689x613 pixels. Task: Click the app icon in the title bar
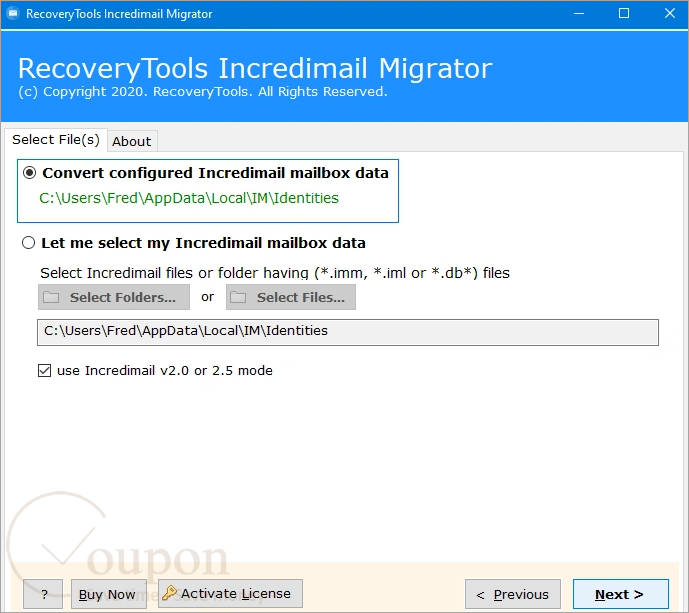[13, 14]
